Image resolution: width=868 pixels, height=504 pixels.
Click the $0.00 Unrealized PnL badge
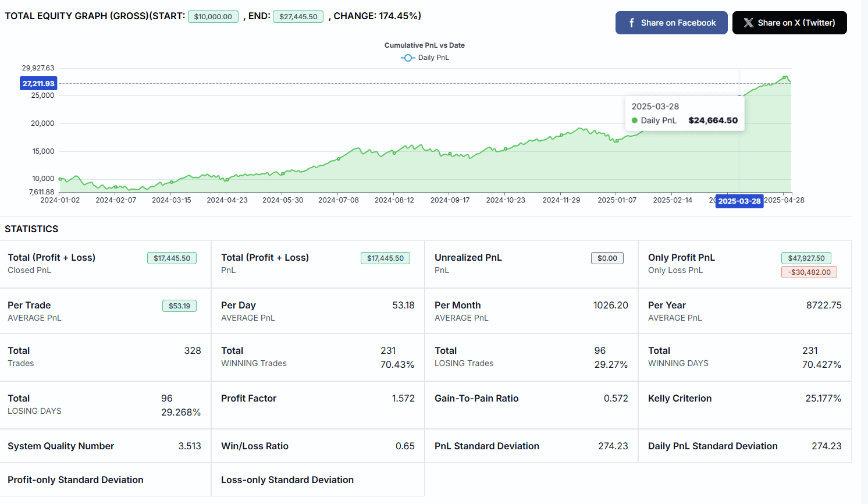(607, 258)
